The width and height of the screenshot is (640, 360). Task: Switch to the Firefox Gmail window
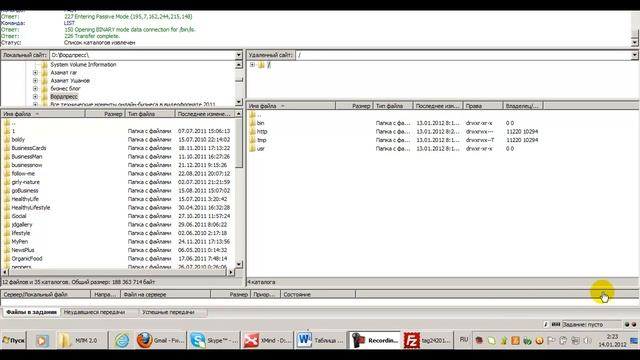(161, 340)
